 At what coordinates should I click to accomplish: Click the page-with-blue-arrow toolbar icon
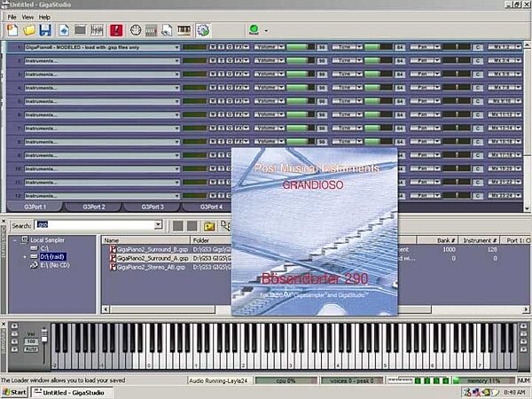pyautogui.click(x=64, y=30)
